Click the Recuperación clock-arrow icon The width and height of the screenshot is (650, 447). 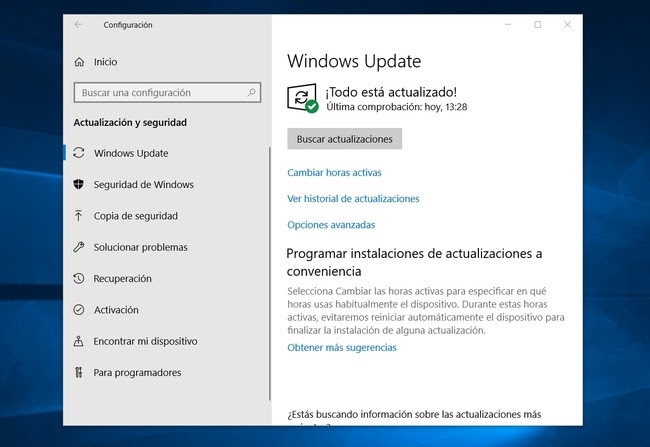point(79,278)
